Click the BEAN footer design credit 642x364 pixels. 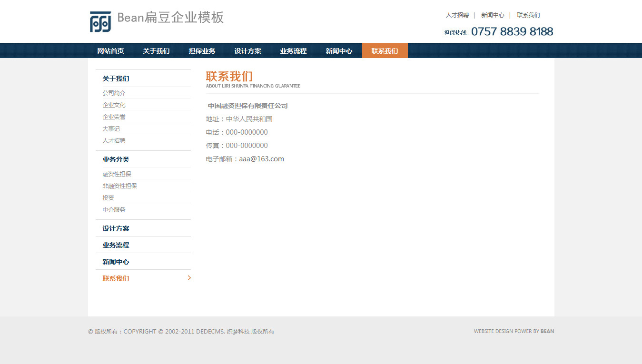[x=547, y=331]
